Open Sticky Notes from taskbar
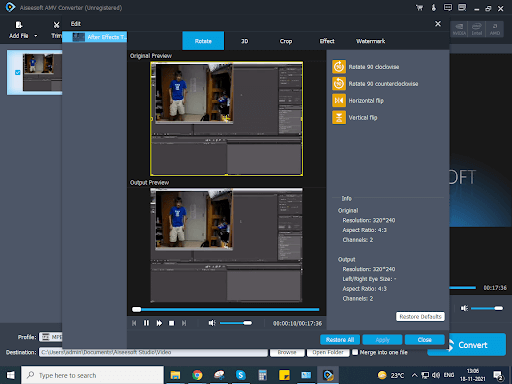The height and width of the screenshot is (384, 512). [x=284, y=375]
